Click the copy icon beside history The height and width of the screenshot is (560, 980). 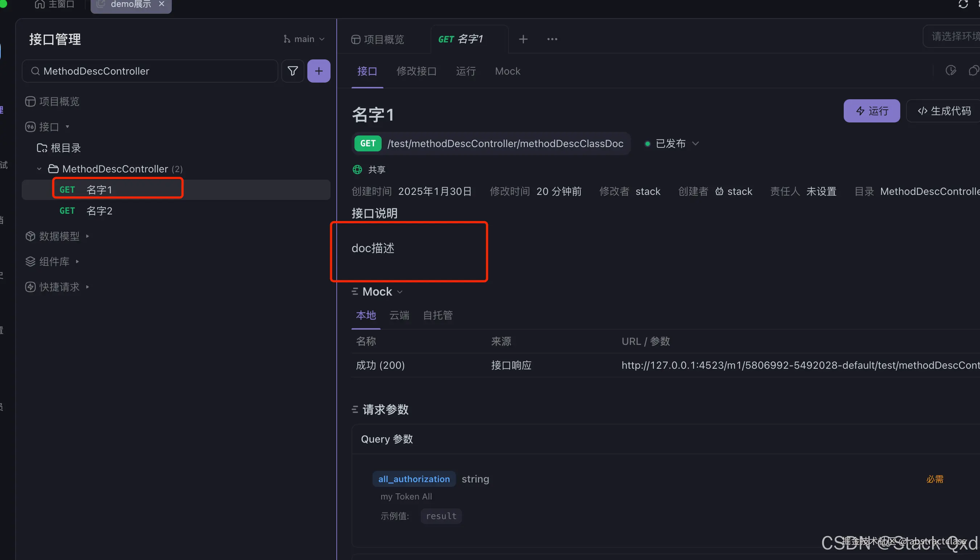[974, 71]
